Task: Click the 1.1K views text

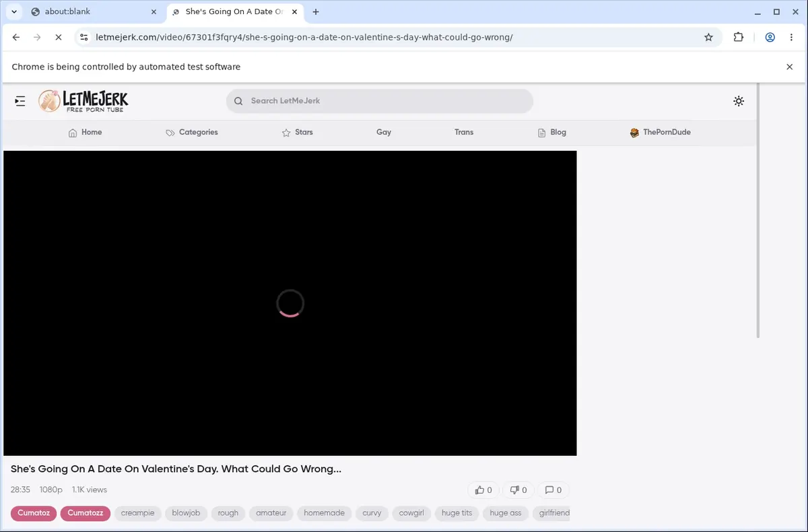Action: click(90, 490)
